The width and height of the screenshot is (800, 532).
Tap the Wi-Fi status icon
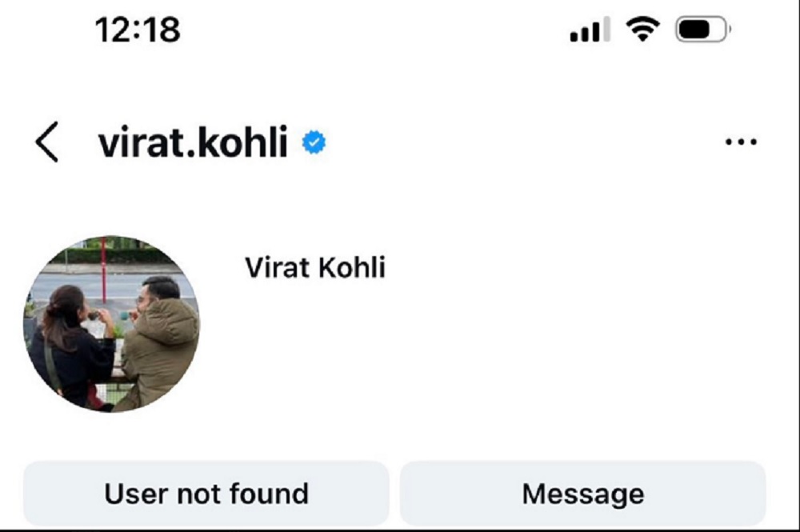point(642,30)
